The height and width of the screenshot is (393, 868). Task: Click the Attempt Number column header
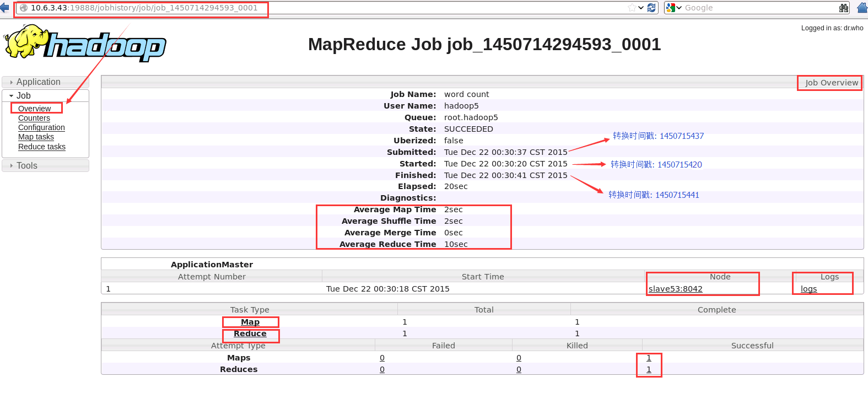[x=212, y=277]
